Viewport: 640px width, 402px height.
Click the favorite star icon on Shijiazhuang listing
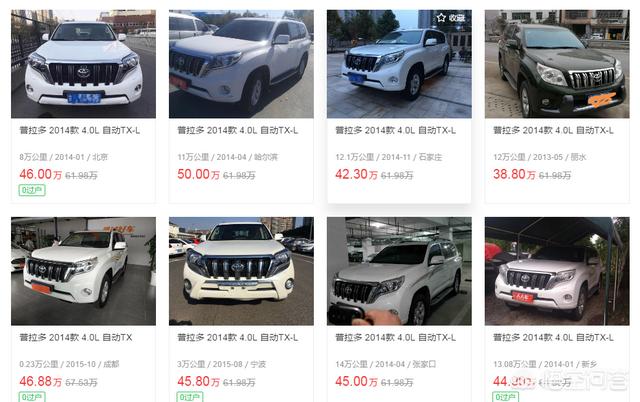tap(441, 18)
